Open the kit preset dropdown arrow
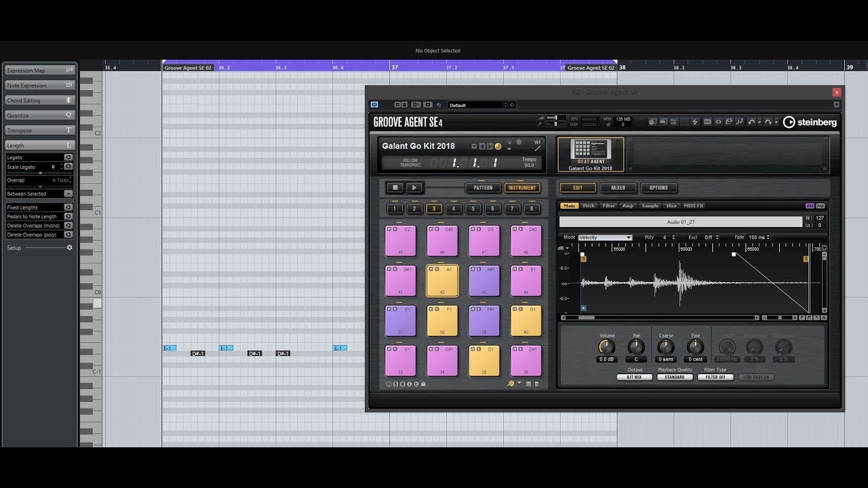The image size is (868, 488). tap(474, 146)
